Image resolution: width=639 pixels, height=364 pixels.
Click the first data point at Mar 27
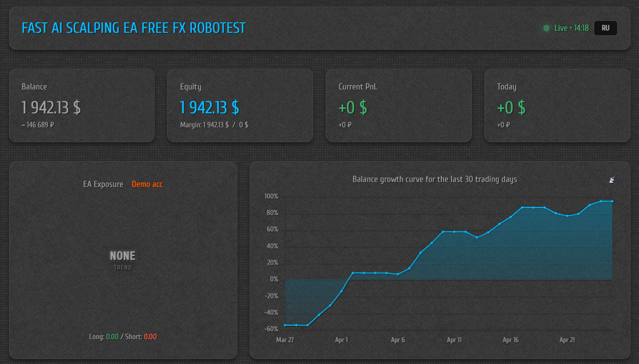coord(285,325)
